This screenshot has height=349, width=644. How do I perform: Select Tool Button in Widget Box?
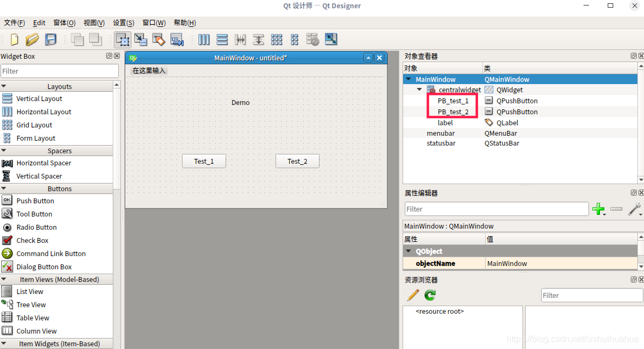point(34,214)
